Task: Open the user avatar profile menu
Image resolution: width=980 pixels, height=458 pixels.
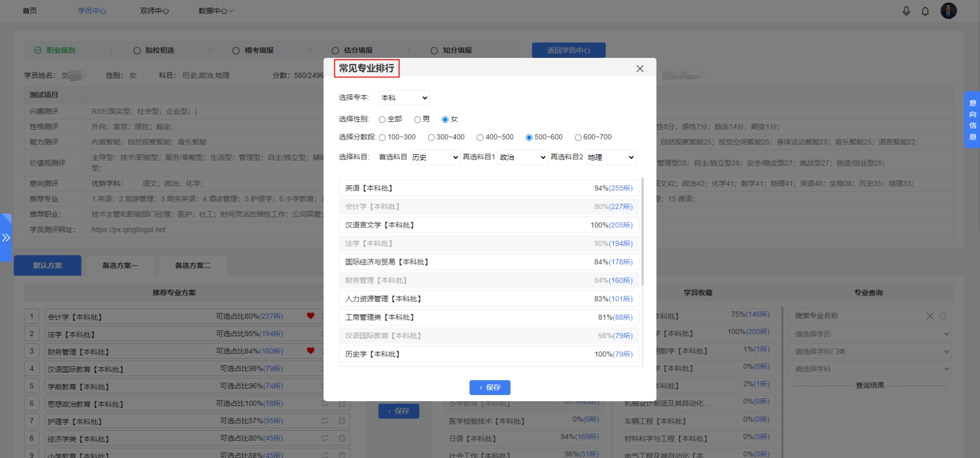Action: click(949, 10)
